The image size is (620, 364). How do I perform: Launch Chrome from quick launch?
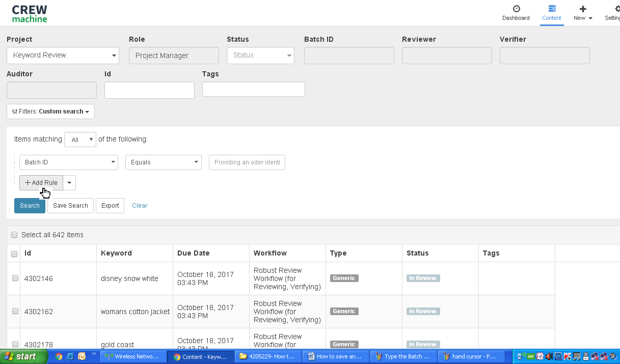point(59,356)
